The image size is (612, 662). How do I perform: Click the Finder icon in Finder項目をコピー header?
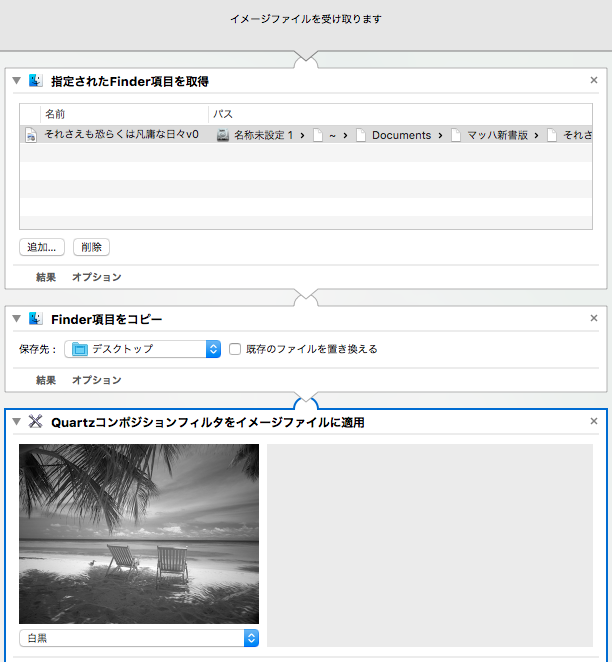[x=37, y=319]
